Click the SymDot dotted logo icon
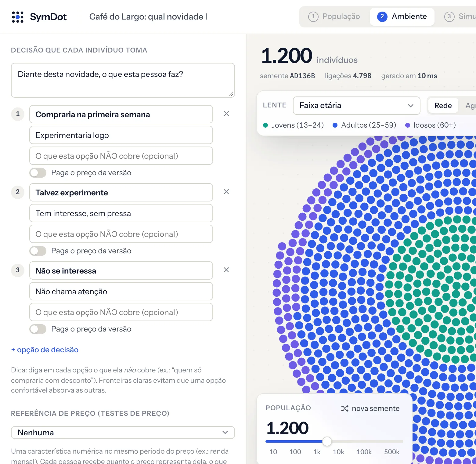The width and height of the screenshot is (476, 464). point(18,17)
